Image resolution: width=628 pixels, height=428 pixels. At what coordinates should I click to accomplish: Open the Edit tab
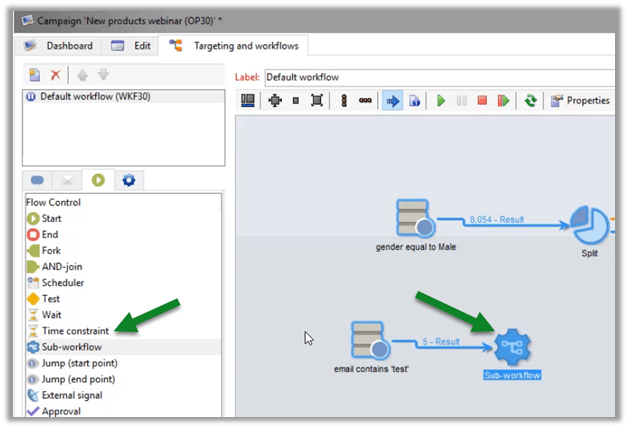131,46
